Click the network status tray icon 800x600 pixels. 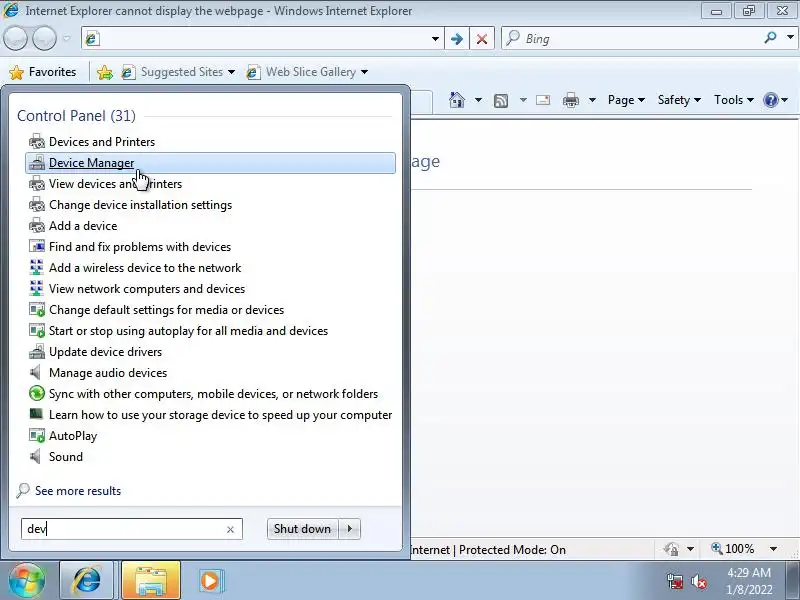(674, 581)
